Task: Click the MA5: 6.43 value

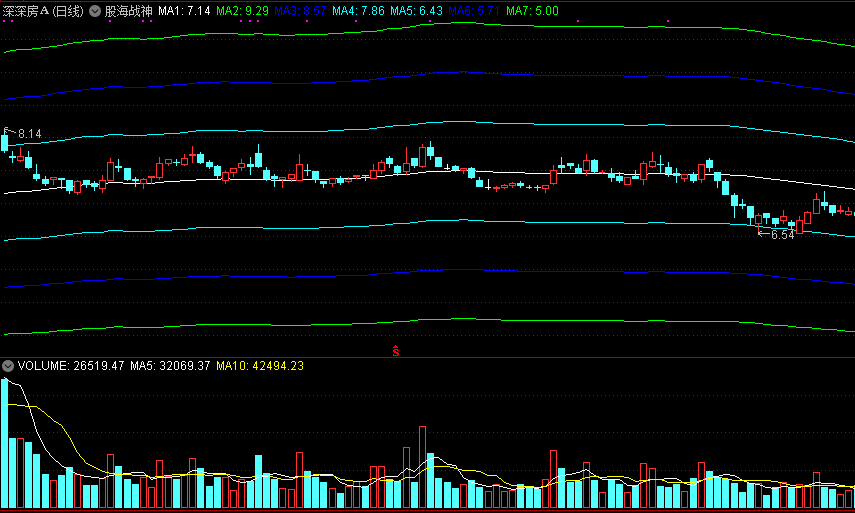Action: tap(417, 11)
